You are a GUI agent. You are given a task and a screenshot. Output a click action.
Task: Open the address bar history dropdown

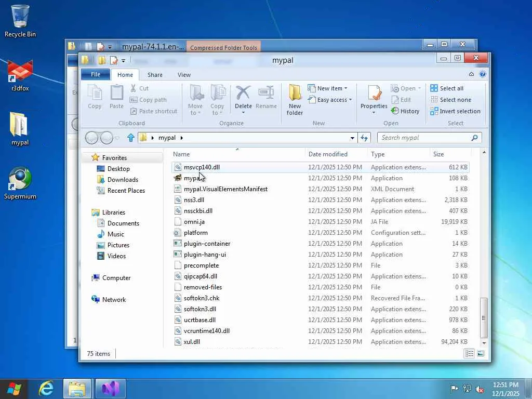352,138
